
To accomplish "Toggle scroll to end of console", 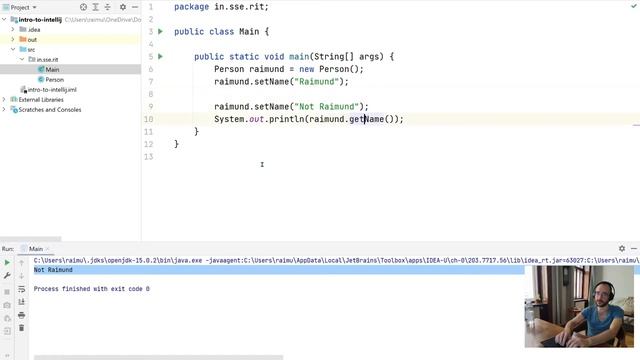I will [x=22, y=302].
